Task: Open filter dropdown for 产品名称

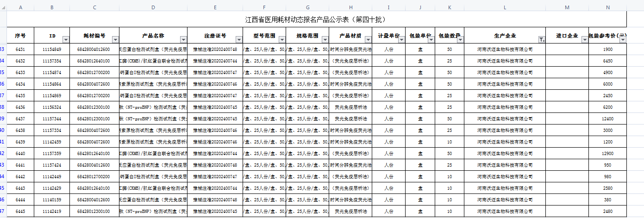Action: (183, 40)
